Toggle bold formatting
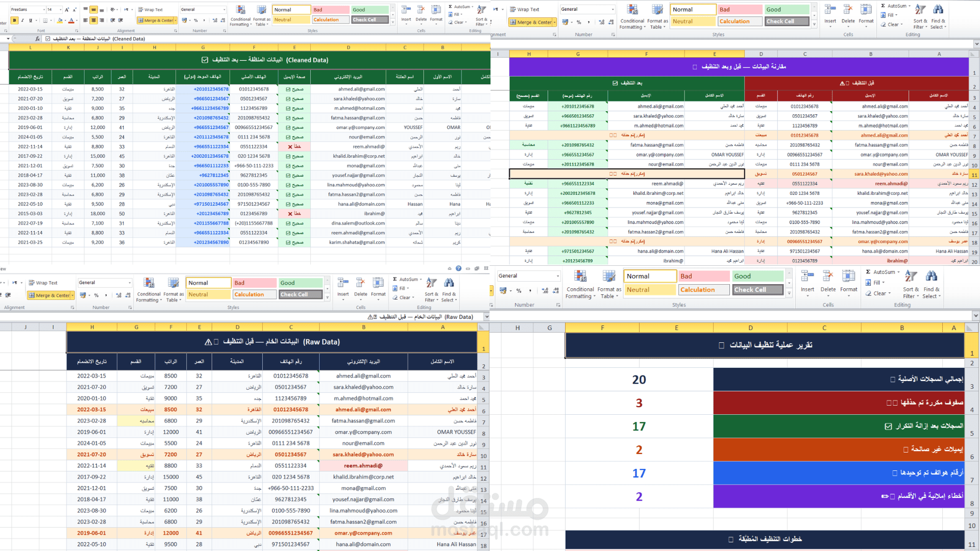Viewport: 980px width, 551px height. coord(15,20)
